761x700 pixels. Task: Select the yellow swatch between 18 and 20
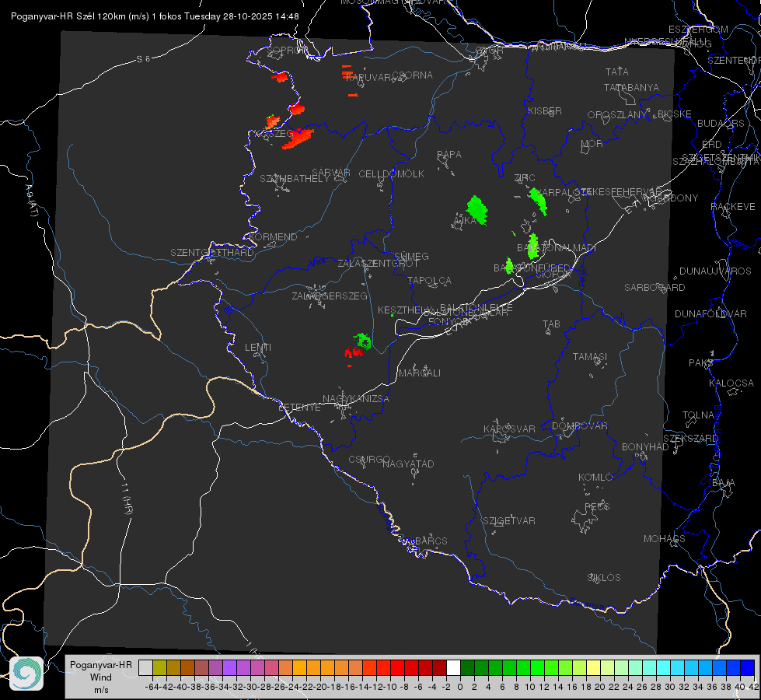(x=593, y=667)
